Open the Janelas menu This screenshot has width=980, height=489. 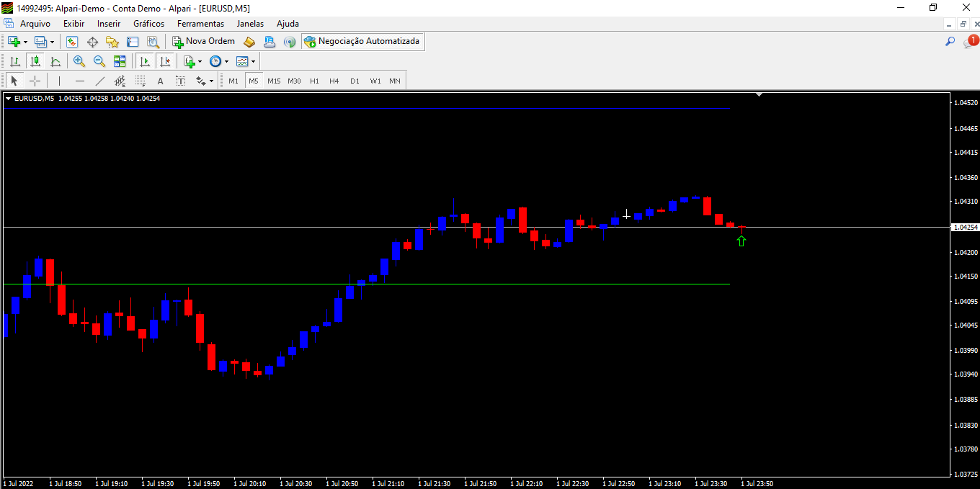pyautogui.click(x=250, y=24)
